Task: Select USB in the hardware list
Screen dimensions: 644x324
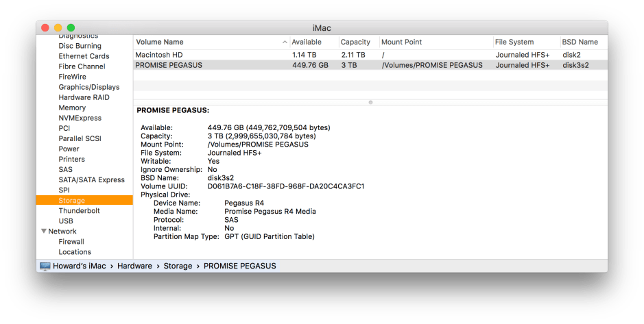Action: tap(66, 221)
